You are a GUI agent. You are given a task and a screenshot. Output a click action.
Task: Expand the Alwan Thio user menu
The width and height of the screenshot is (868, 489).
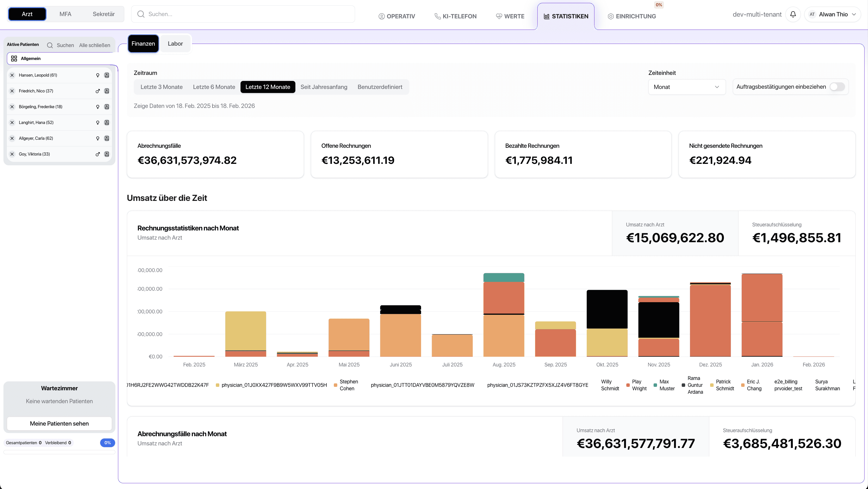[x=833, y=14]
